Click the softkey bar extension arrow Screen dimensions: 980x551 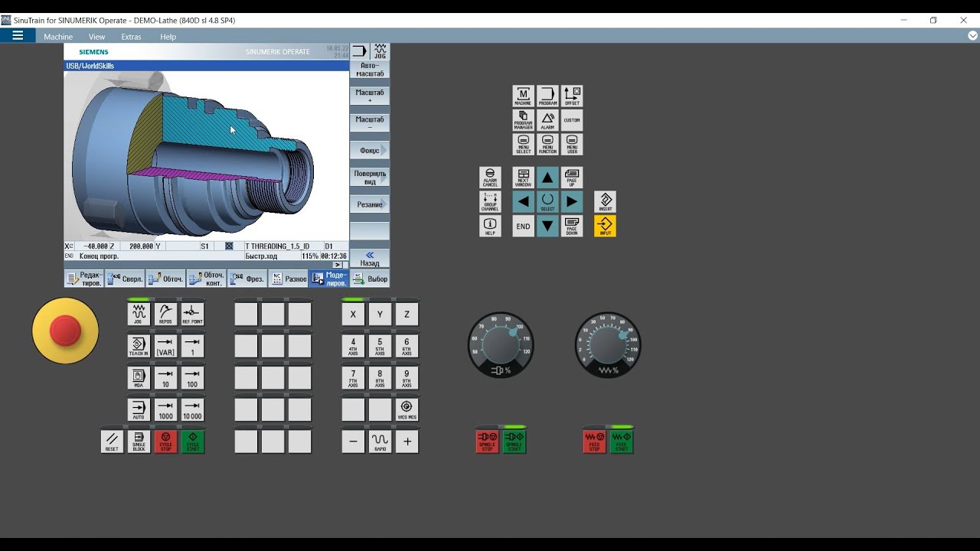tap(338, 265)
